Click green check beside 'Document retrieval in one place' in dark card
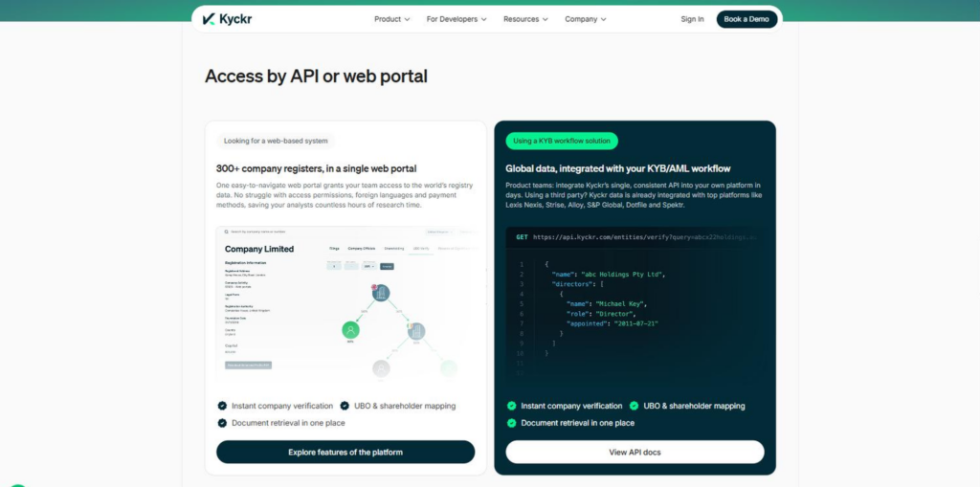Image resolution: width=980 pixels, height=487 pixels. coord(511,423)
